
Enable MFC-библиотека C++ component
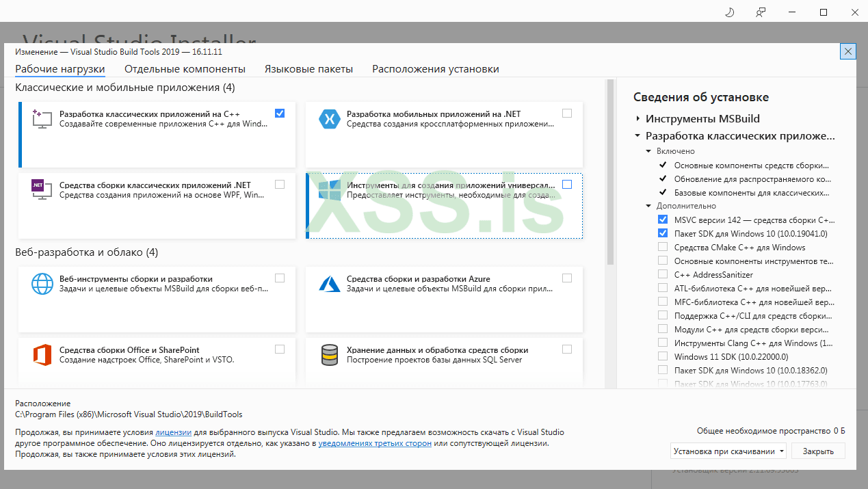pos(663,302)
